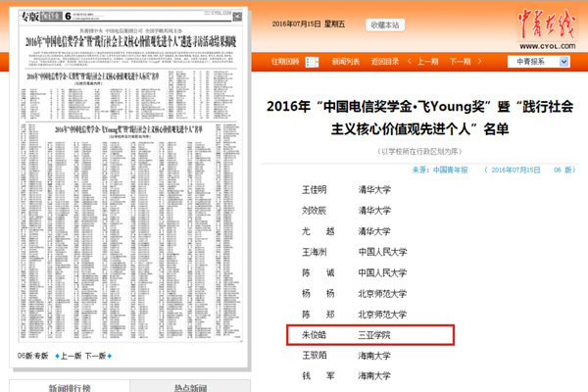Open the 中青报系 dropdown arrow

coord(564,62)
